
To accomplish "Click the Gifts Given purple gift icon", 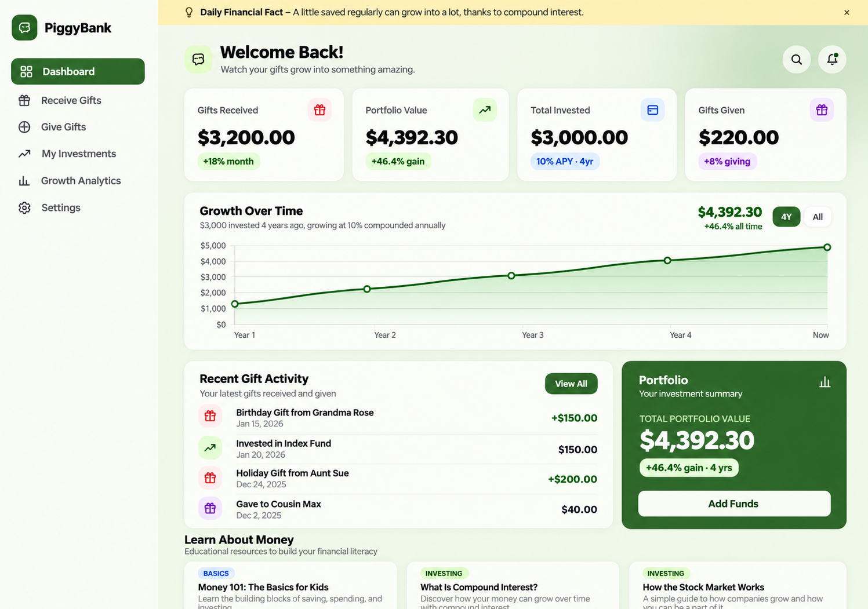I will pos(822,110).
